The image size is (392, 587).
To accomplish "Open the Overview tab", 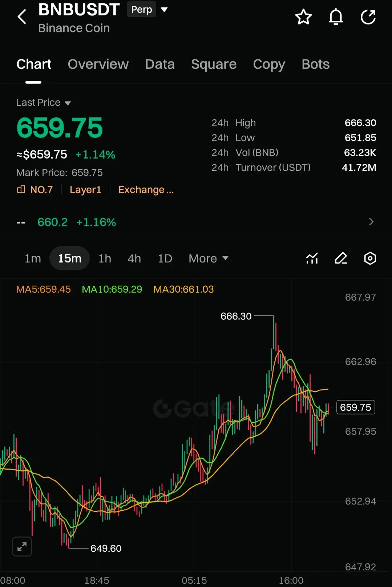I will (98, 64).
